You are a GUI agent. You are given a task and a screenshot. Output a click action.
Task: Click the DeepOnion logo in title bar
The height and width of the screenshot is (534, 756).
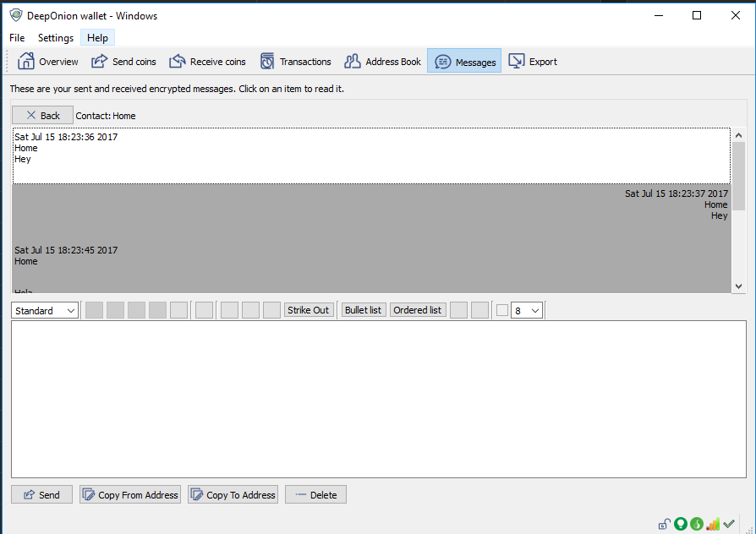click(x=16, y=15)
